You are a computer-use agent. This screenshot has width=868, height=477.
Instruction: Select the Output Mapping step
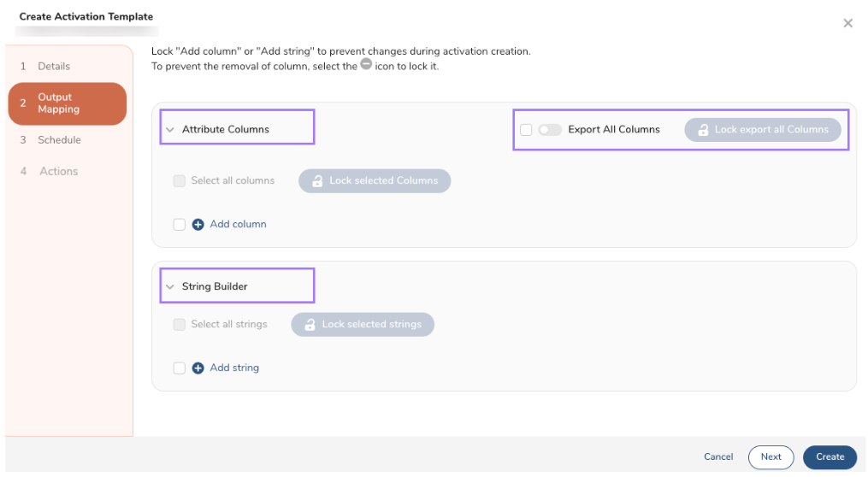point(67,103)
